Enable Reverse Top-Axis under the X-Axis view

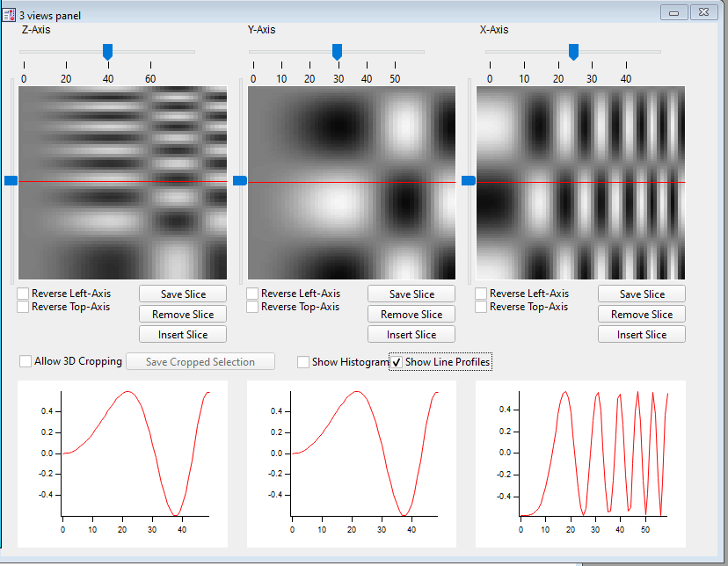click(x=483, y=307)
